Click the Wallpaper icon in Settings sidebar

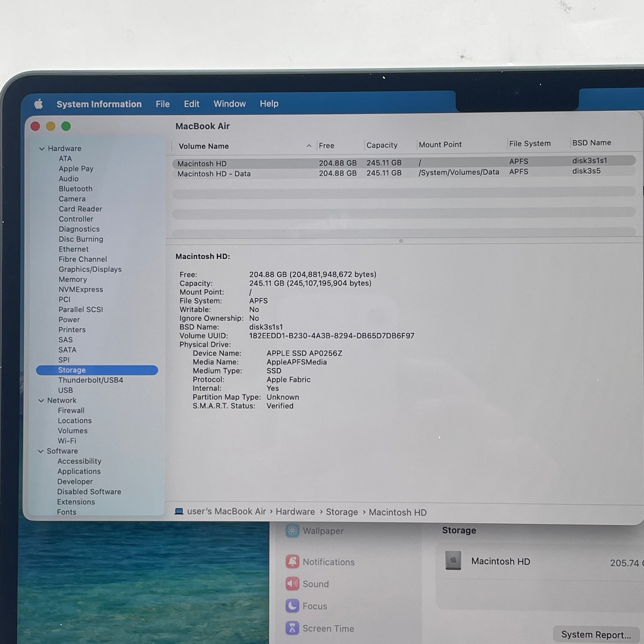tap(292, 531)
